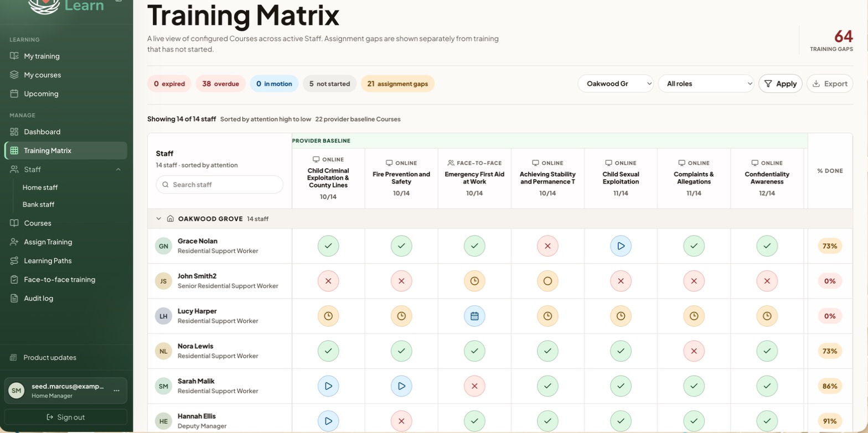Click Sarah Malik SM avatar
The image size is (868, 433).
tap(163, 386)
